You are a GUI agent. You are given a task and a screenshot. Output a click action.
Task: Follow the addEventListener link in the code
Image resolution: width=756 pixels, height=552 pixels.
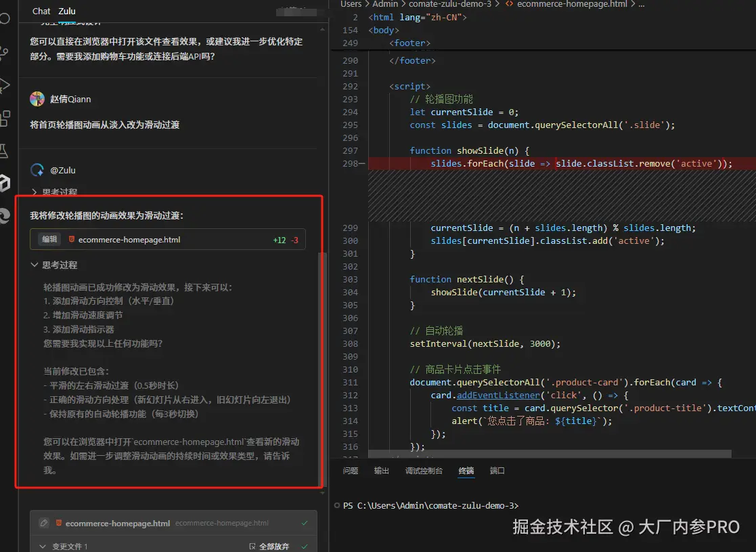click(x=498, y=395)
